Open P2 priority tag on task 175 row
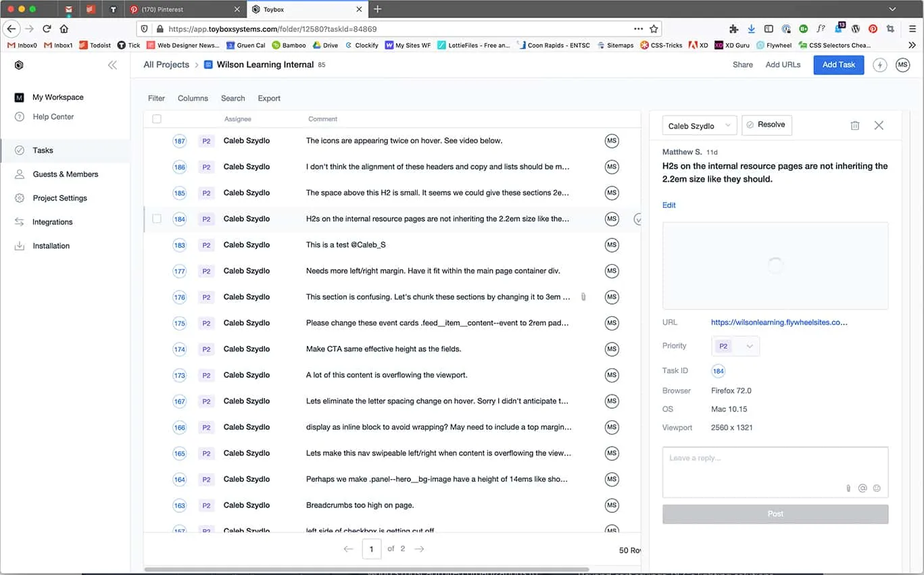Screen dimensions: 924x575 206,324
